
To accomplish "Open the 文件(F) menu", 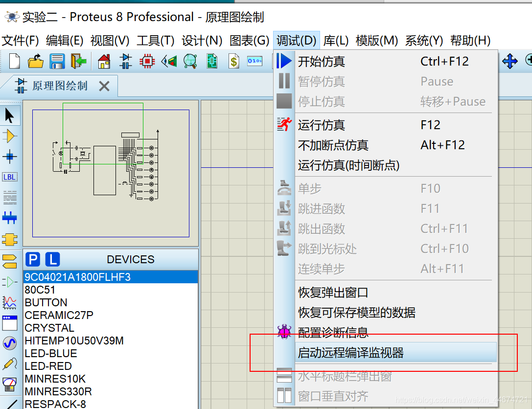I will click(21, 41).
